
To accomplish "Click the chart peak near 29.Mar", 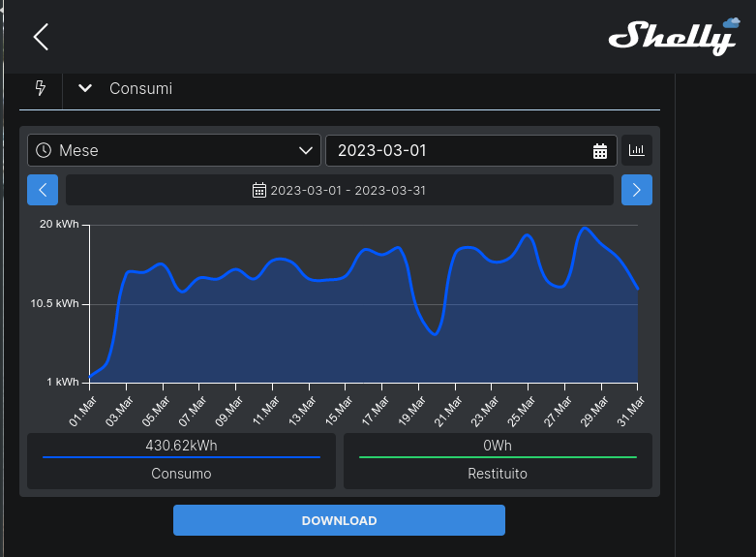I will [x=584, y=229].
